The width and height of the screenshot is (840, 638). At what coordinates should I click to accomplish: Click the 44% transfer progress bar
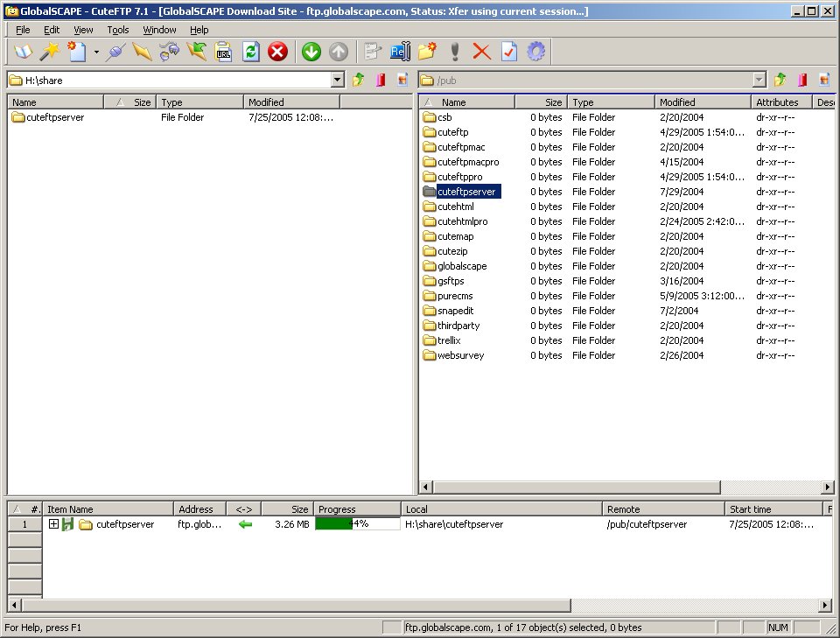point(357,524)
